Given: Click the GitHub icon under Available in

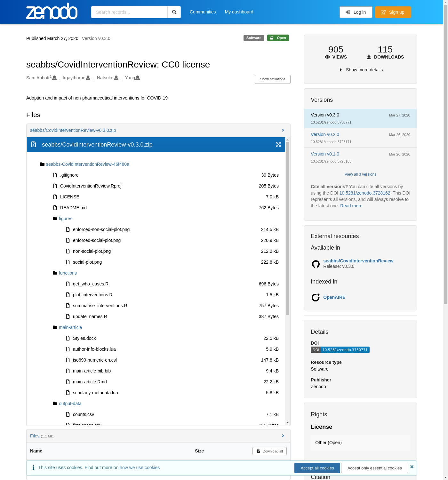Looking at the screenshot, I should (316, 264).
